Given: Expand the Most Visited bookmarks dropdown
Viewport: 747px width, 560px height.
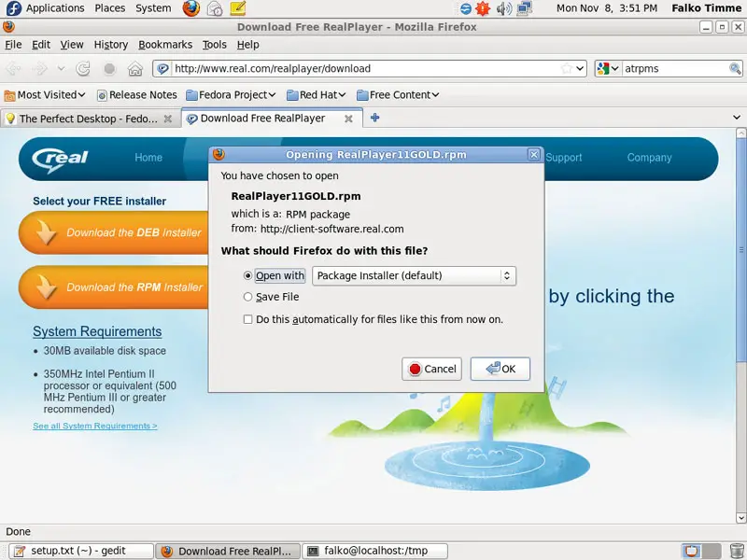Looking at the screenshot, I should point(45,95).
